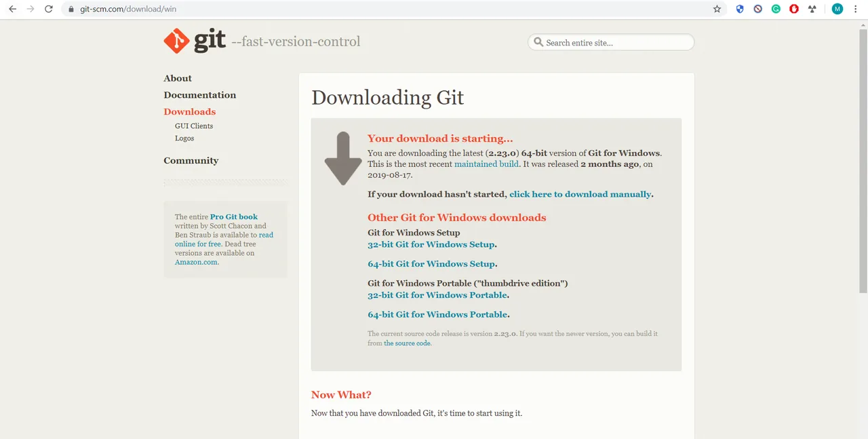Screen dimensions: 868x439
Task: Open the M profile avatar
Action: pyautogui.click(x=837, y=9)
